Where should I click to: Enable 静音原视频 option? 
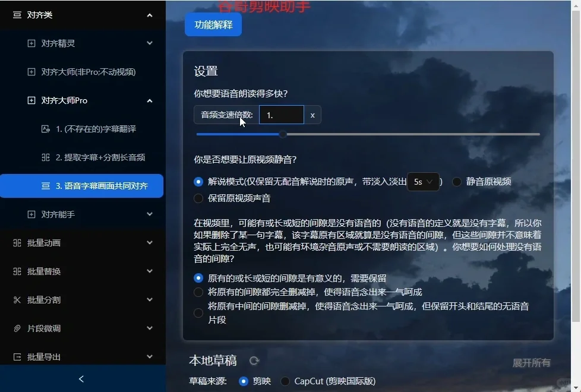pos(456,181)
